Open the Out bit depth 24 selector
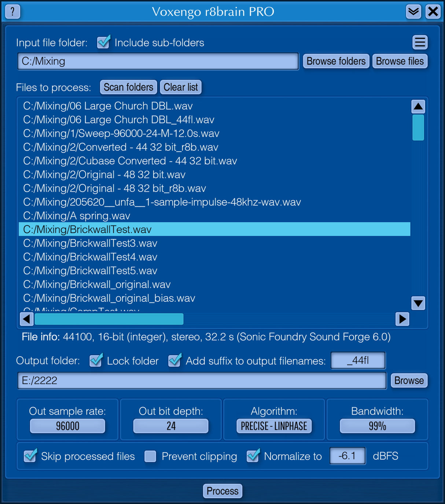 tap(171, 426)
